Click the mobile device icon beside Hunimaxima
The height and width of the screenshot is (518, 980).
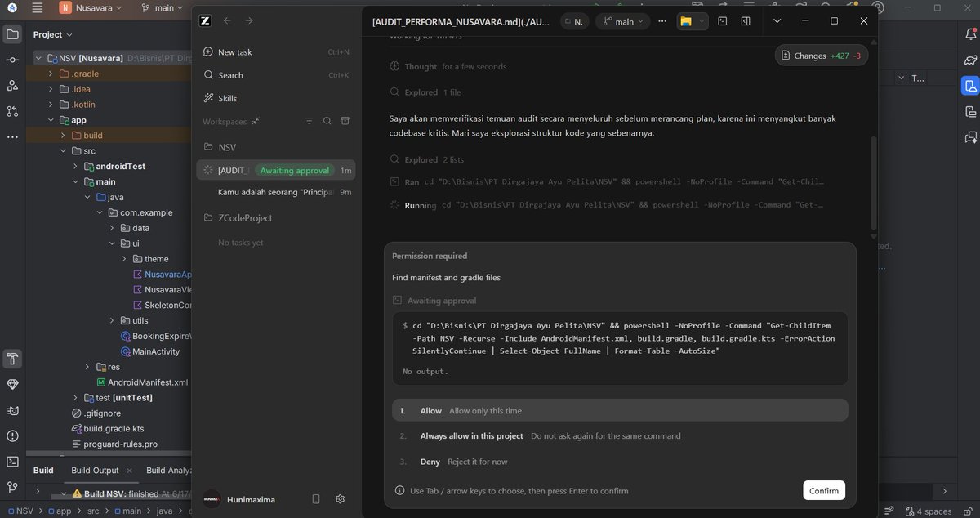tap(316, 499)
